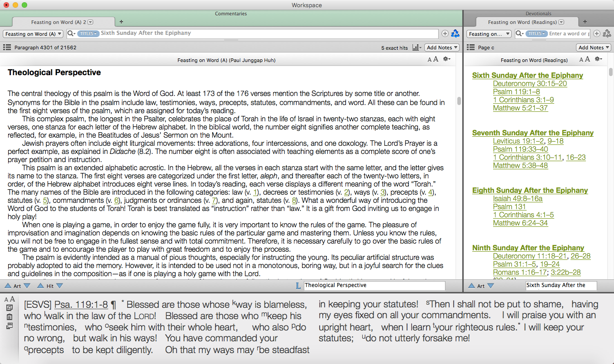Screen dimensions: 614x364
Task: Add a new tab in Commentaries zone
Action: (x=121, y=22)
